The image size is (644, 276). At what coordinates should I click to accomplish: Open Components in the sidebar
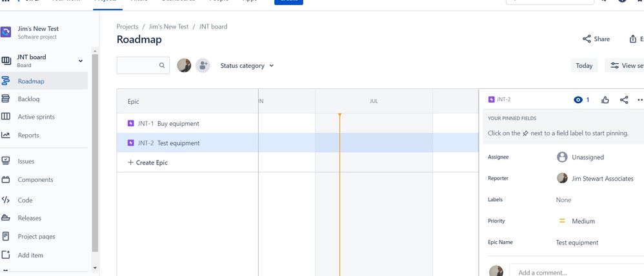[35, 179]
